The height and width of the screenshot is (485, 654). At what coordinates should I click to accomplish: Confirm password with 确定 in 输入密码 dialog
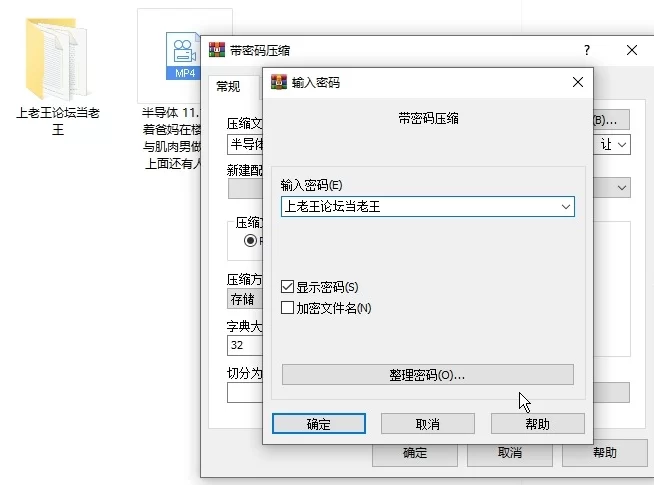[x=319, y=424]
